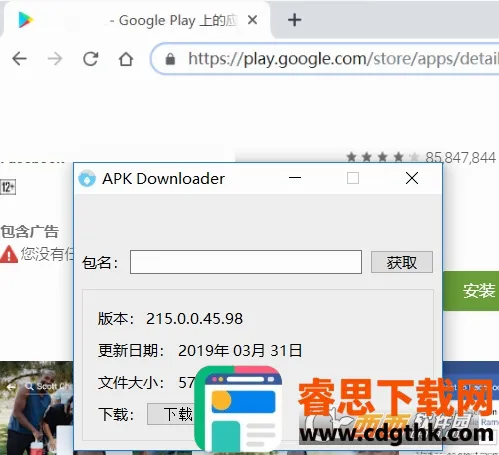The image size is (499, 455).
Task: Click the 获取 button
Action: 402,262
